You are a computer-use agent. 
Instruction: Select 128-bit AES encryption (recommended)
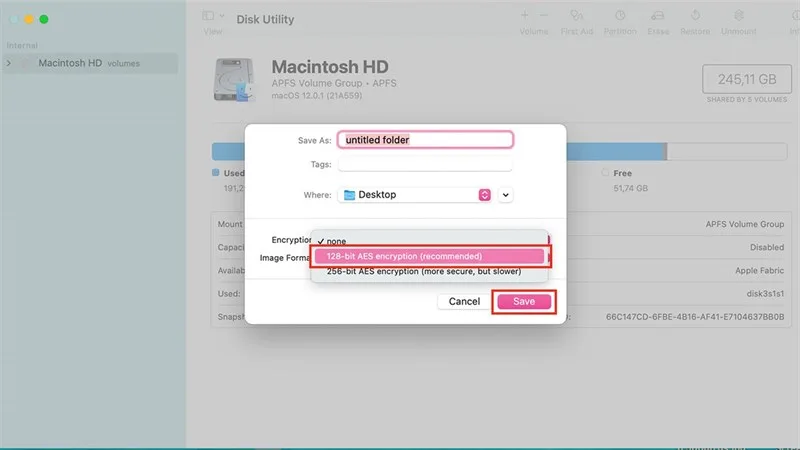[429, 256]
